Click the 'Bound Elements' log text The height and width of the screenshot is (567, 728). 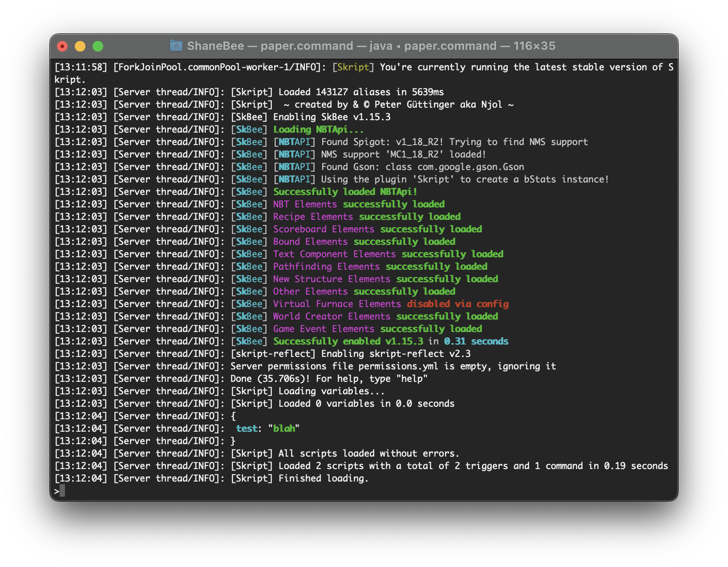coord(310,242)
